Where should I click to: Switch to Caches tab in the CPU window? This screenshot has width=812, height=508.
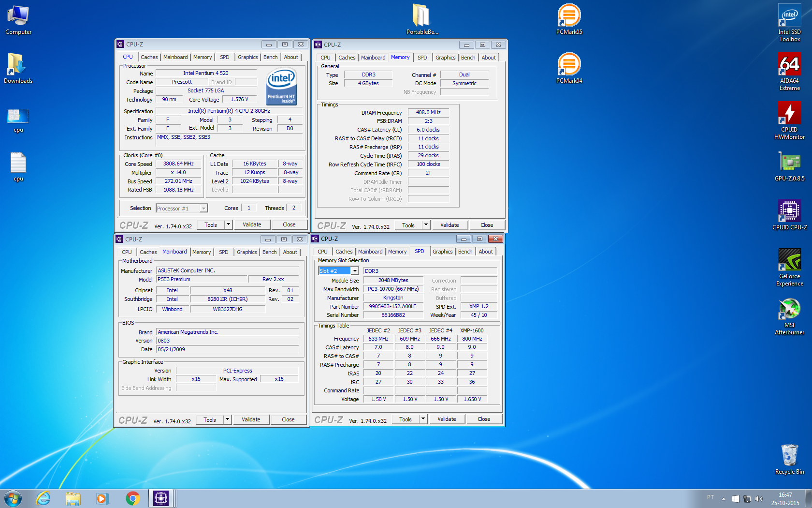coord(149,57)
